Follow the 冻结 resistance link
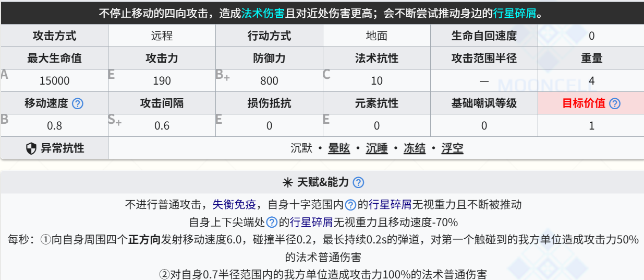Screen dimensions: 644x280 pyautogui.click(x=415, y=148)
